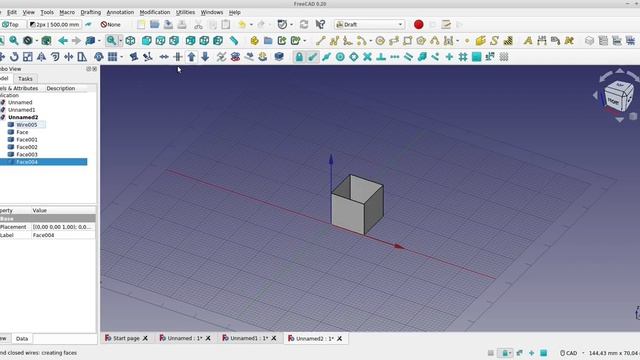This screenshot has height=360, width=640.
Task: Switch to isometric view icon
Action: pyautogui.click(x=130, y=40)
